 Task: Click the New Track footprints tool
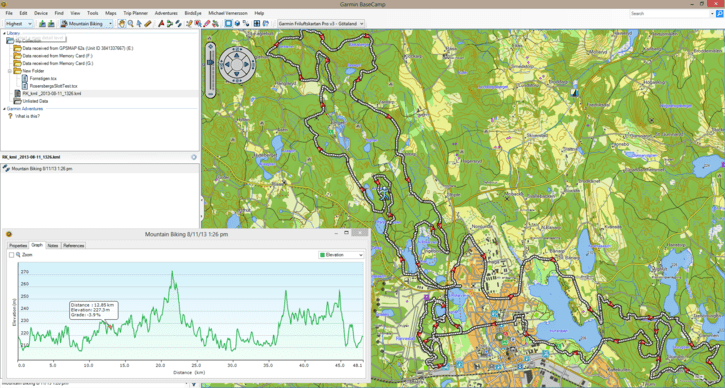178,23
